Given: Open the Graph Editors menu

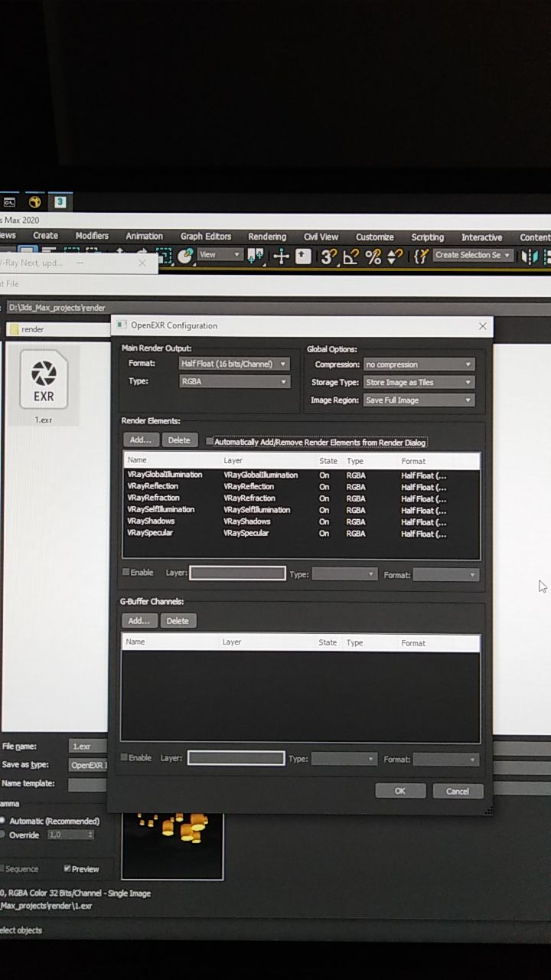Looking at the screenshot, I should pos(206,237).
